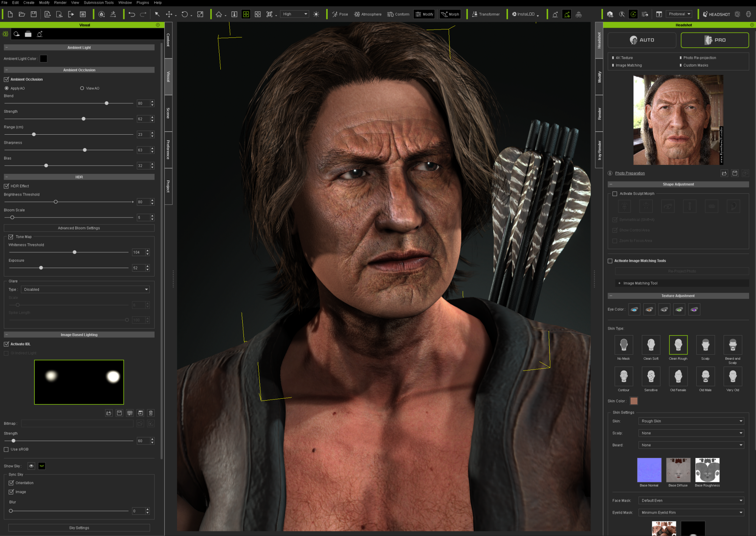This screenshot has height=536, width=756.
Task: Toggle the Ambient Occlusion checkbox
Action: point(6,79)
